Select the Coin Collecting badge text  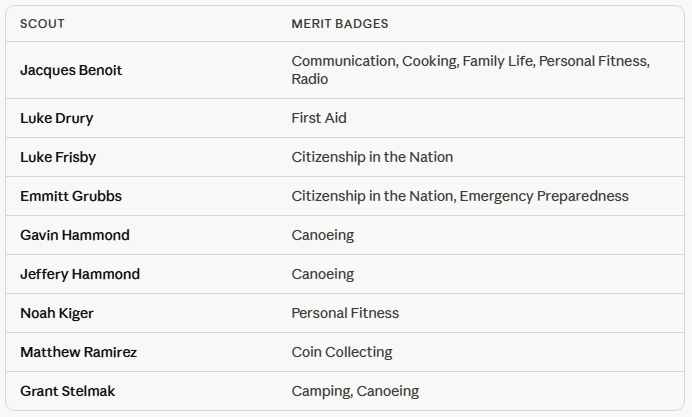pyautogui.click(x=342, y=352)
